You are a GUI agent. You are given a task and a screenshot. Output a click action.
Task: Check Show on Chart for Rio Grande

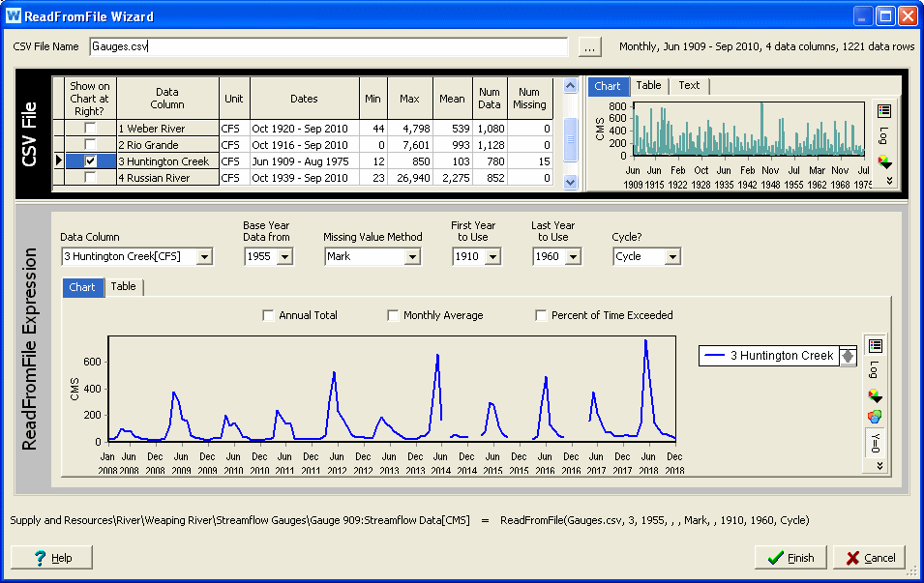coord(90,144)
